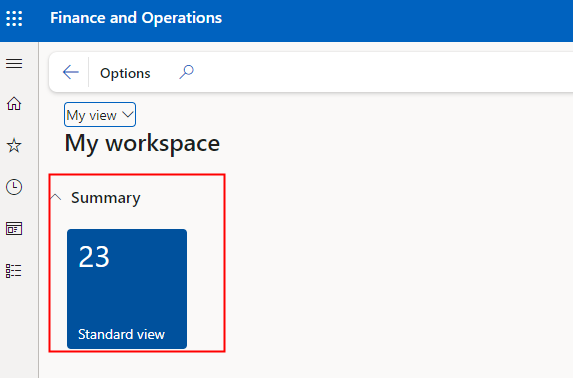Open the search magnifier in action pane
This screenshot has height=378, width=573.
(186, 72)
